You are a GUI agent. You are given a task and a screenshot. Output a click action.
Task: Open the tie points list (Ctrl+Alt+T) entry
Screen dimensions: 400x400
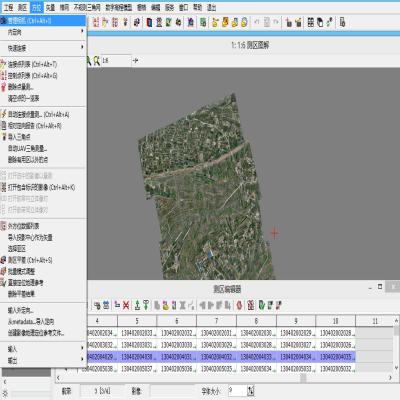point(32,64)
